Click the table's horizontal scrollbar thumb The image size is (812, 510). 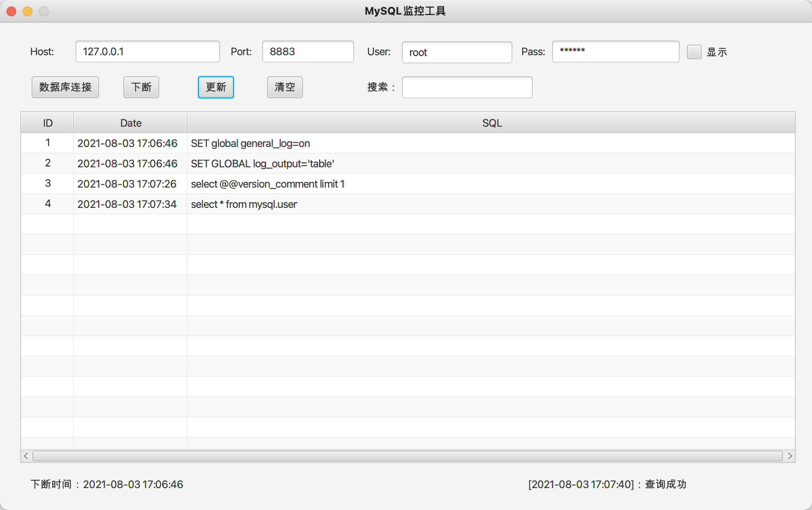click(407, 456)
